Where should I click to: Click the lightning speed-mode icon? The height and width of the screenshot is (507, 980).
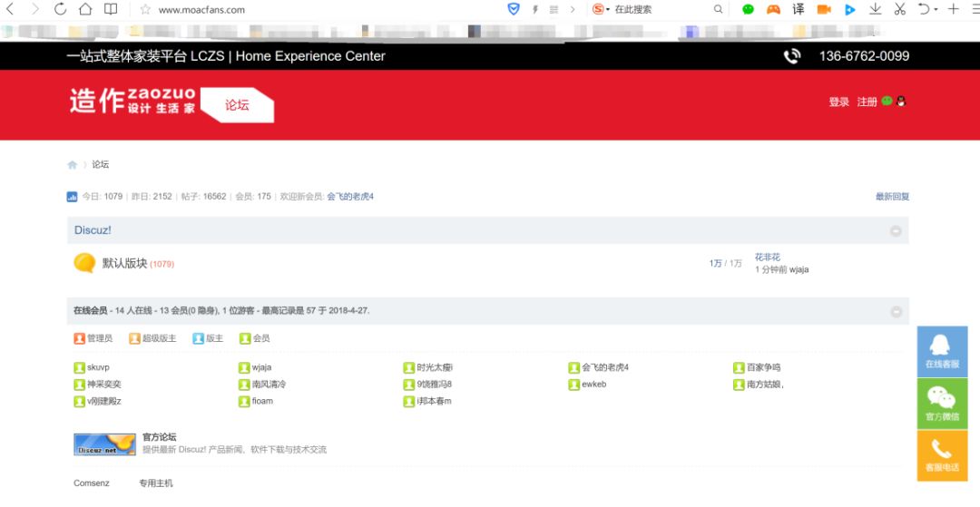tap(535, 9)
